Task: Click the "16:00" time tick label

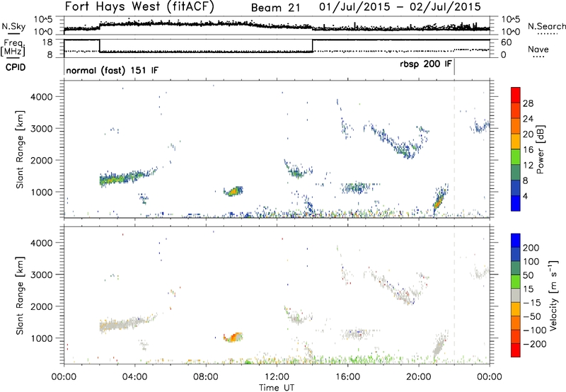Action: [x=347, y=377]
